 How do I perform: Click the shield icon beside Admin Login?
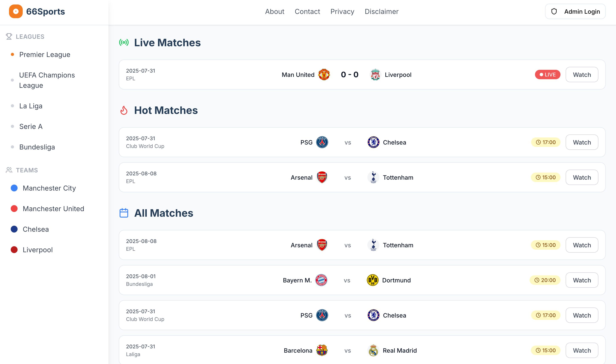554,12
